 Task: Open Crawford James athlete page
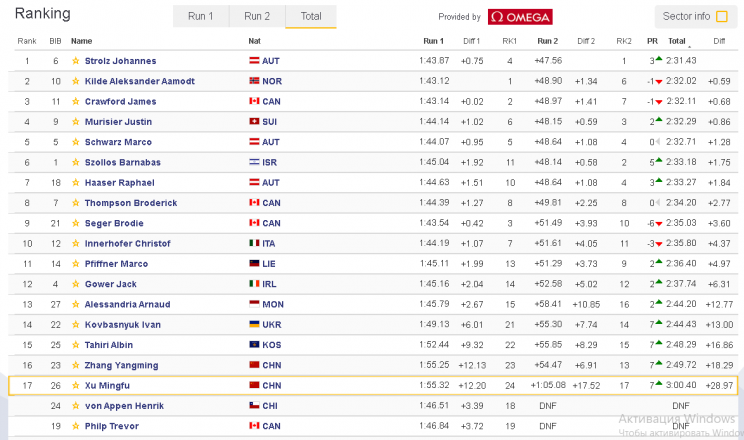point(120,102)
